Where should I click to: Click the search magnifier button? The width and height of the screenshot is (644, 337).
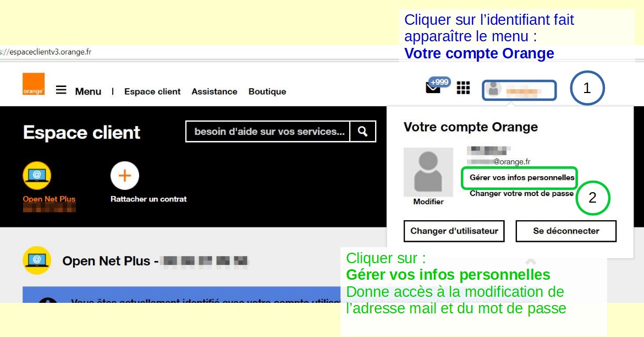pos(362,131)
